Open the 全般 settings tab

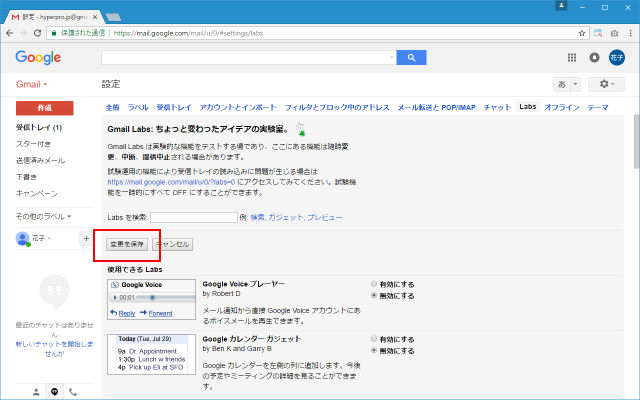click(112, 107)
